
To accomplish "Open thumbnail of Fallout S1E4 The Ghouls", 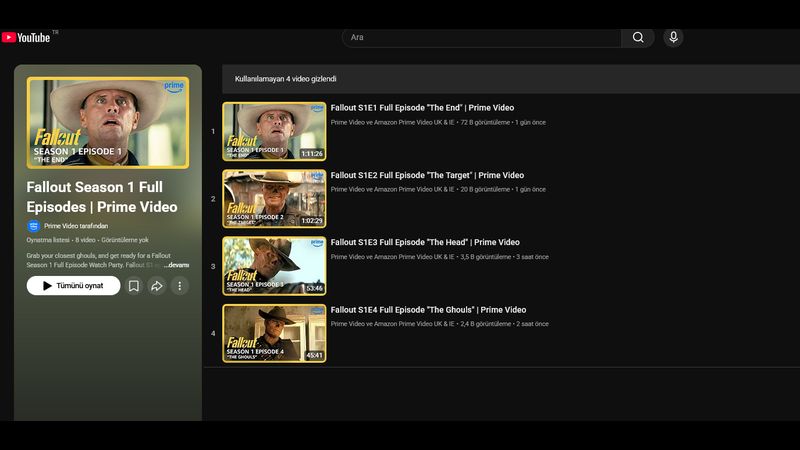I will 274,333.
